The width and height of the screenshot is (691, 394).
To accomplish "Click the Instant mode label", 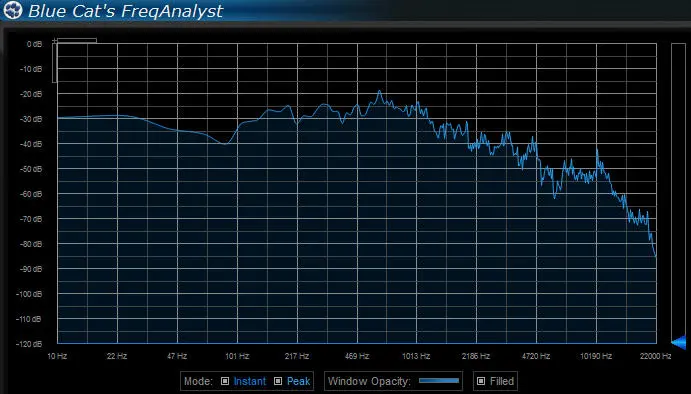I will 250,381.
